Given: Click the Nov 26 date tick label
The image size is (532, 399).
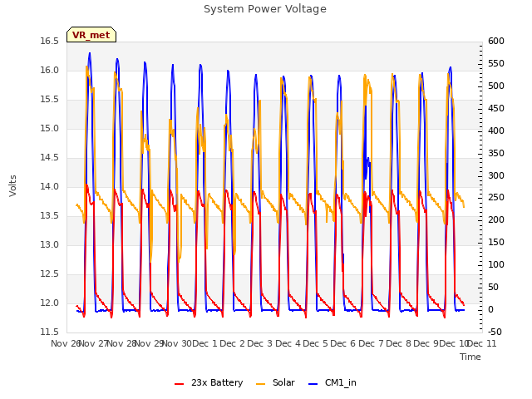Looking at the screenshot, I should pos(66,343).
